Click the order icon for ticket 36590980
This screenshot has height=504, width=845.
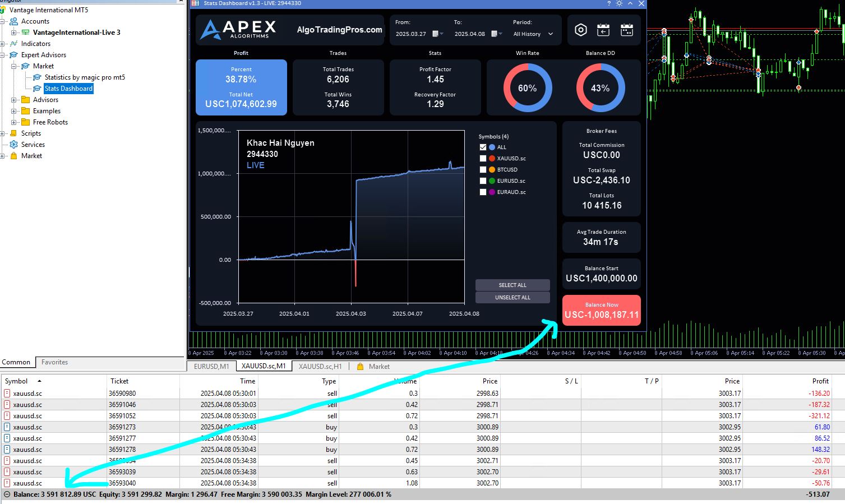click(7, 394)
